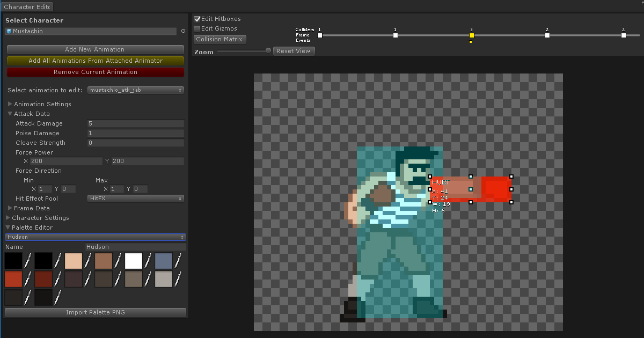644x338 pixels.
Task: Click Remove Current Animation
Action: tap(95, 71)
